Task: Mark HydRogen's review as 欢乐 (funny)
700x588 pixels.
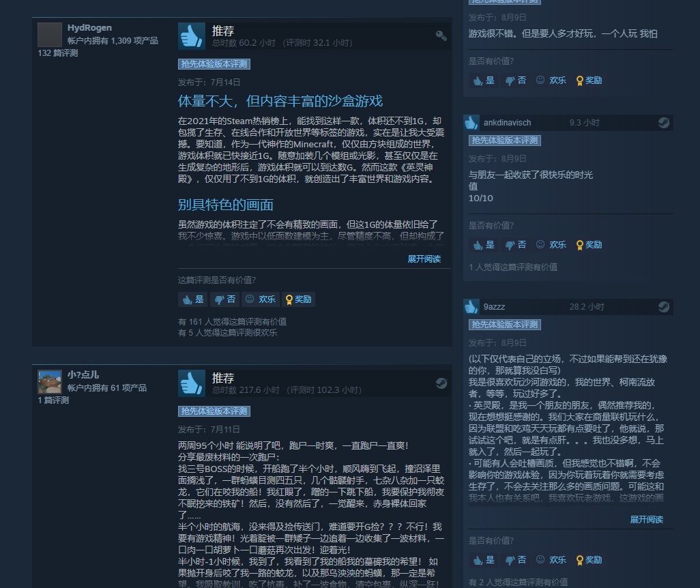Action: (260, 299)
